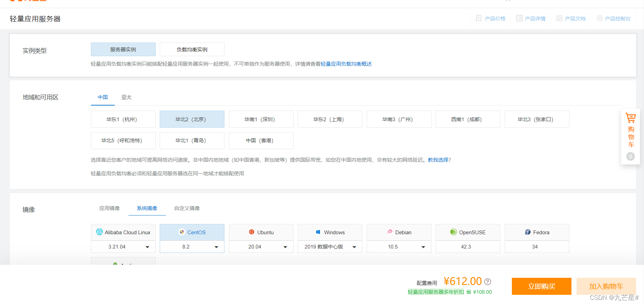644x304 pixels.
Task: Click the 产品价格 icon
Action: pyautogui.click(x=478, y=18)
